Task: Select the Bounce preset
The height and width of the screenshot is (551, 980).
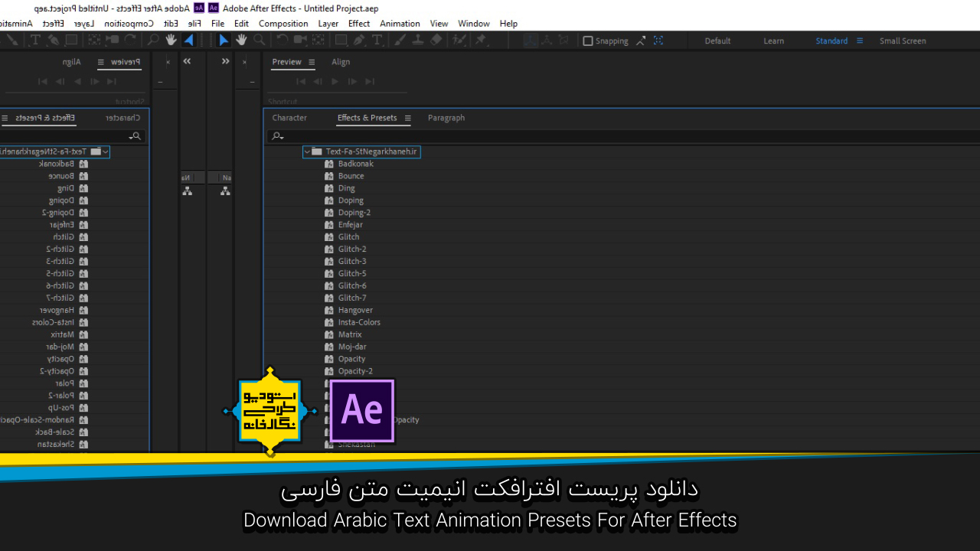Action: point(351,176)
